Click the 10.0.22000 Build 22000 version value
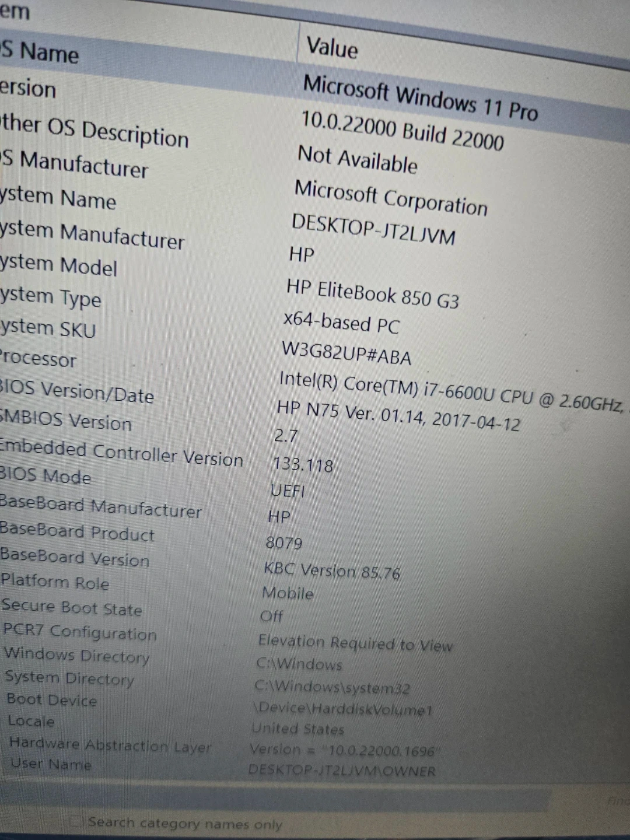630x840 pixels. pyautogui.click(x=402, y=131)
